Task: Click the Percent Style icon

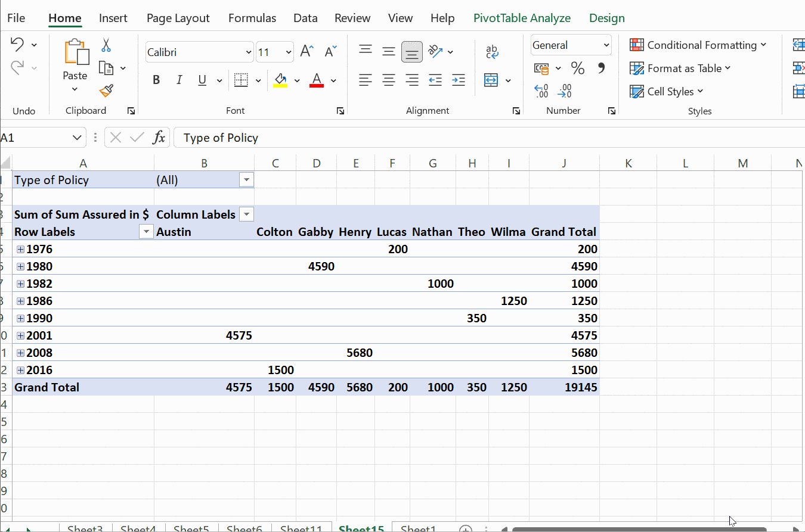Action: [577, 69]
